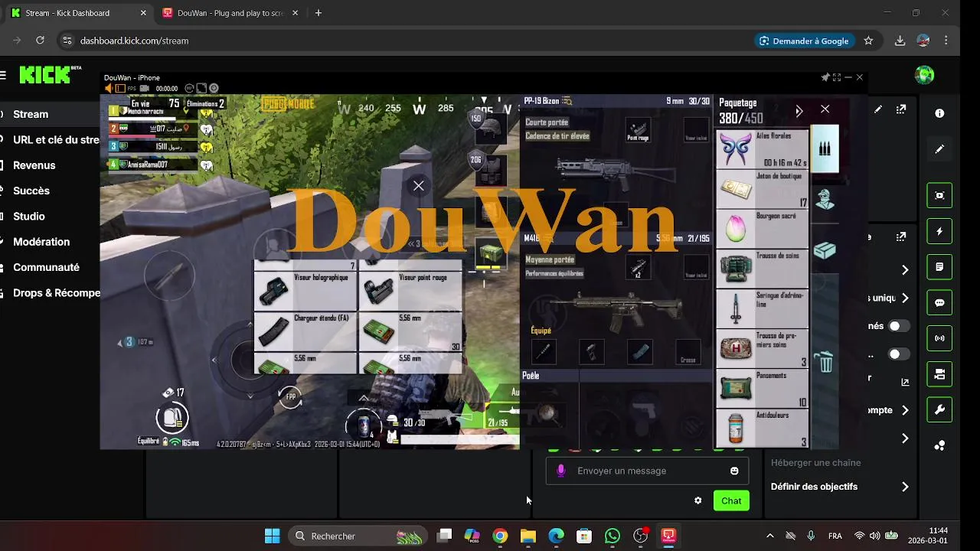
Task: Open WhatsApp from the taskbar
Action: 612,536
